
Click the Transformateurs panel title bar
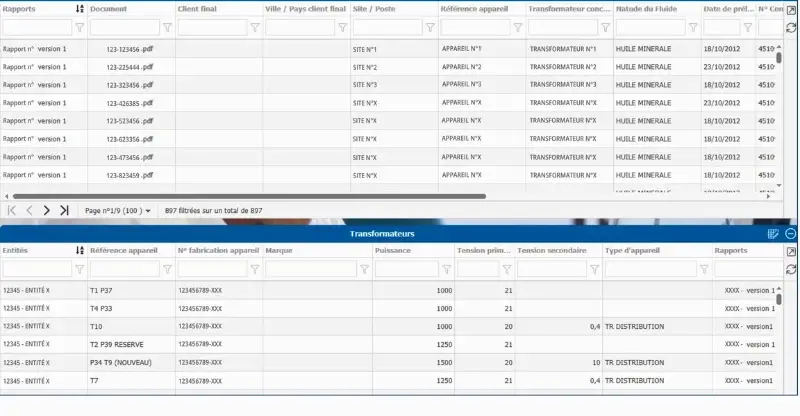point(382,234)
